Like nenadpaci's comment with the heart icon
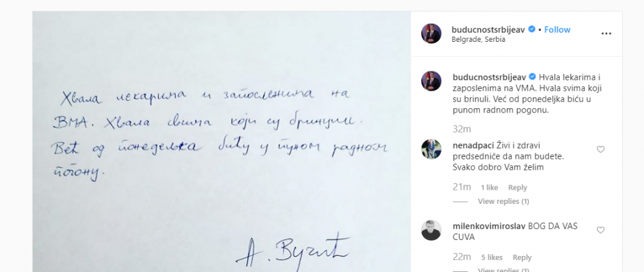The width and height of the screenshot is (644, 272). click(x=600, y=150)
